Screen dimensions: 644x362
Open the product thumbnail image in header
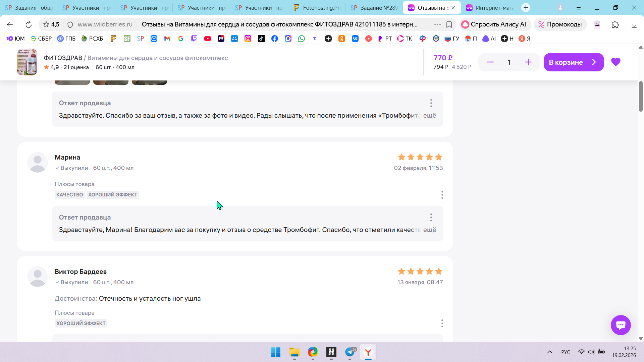click(x=27, y=62)
